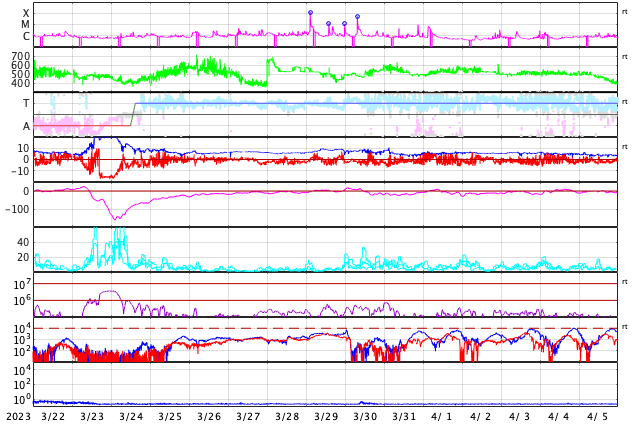Select the flare marker circle on 3/30

357,17
